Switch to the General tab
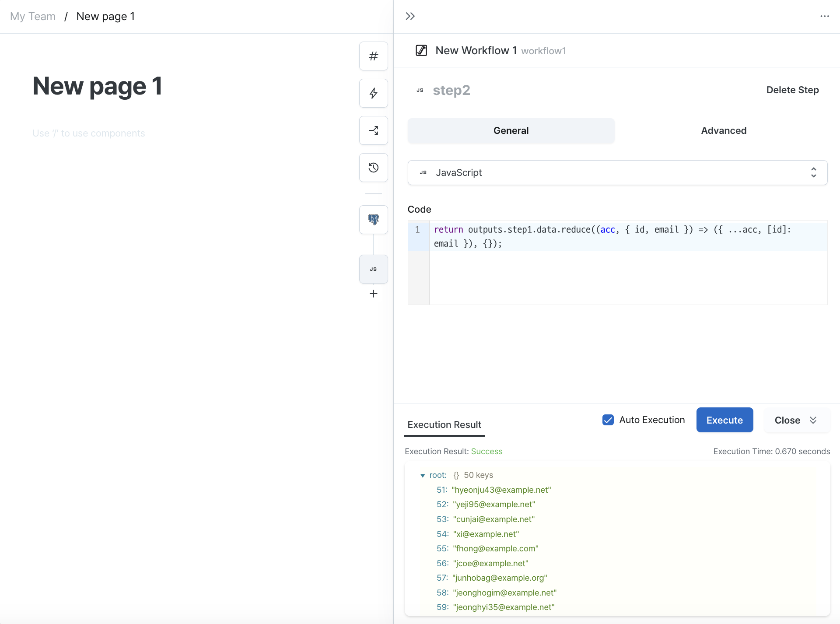This screenshot has height=624, width=840. 511,130
